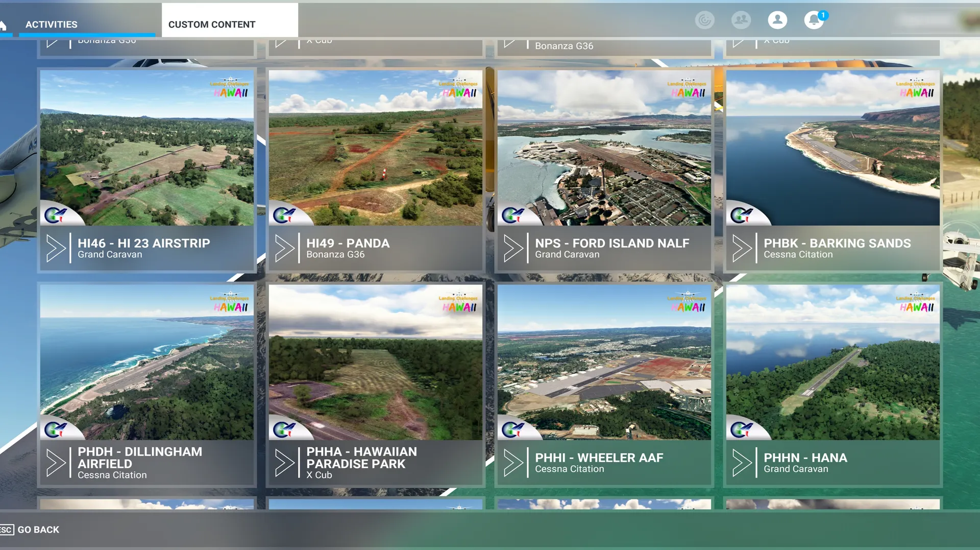The image size is (980, 550).
Task: Click 'Cessna Citation' under PHDH - Dillingham Airfield
Action: [x=112, y=475]
